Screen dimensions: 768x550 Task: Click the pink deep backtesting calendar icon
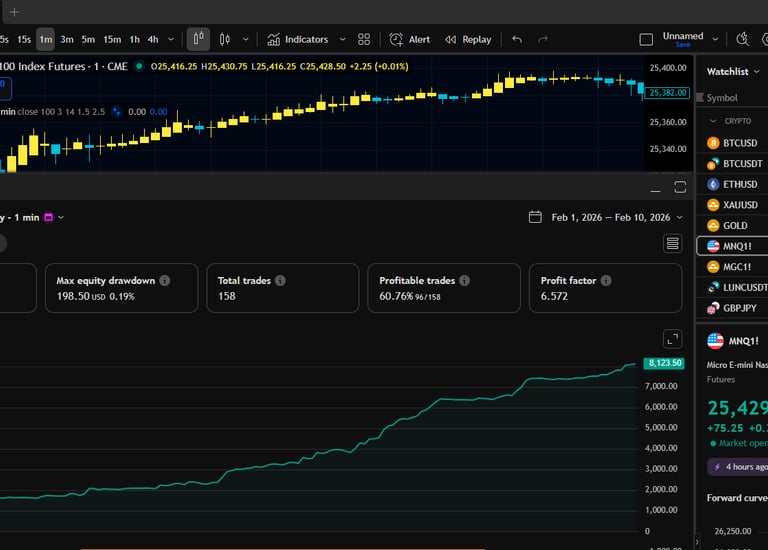[48, 217]
